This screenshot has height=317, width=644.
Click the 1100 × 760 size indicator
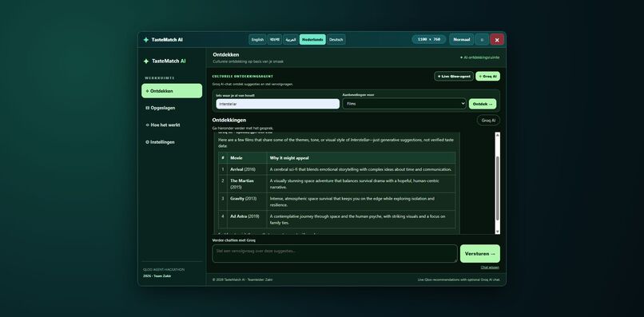[x=429, y=39]
